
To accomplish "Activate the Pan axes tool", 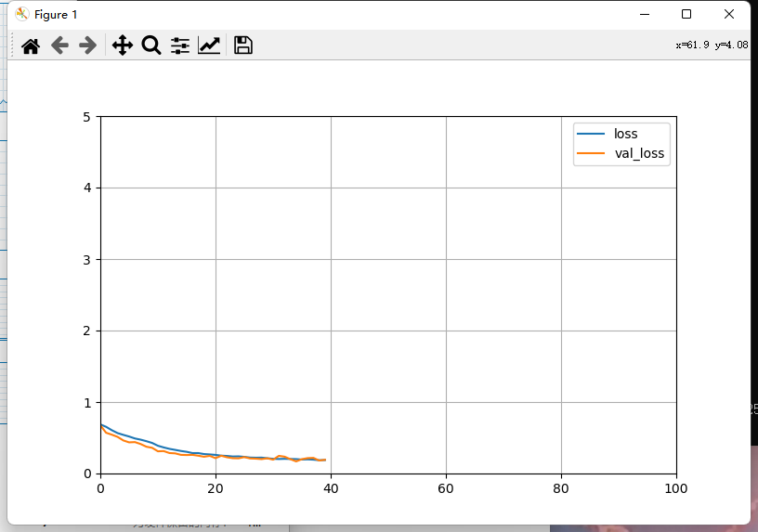I will click(123, 45).
